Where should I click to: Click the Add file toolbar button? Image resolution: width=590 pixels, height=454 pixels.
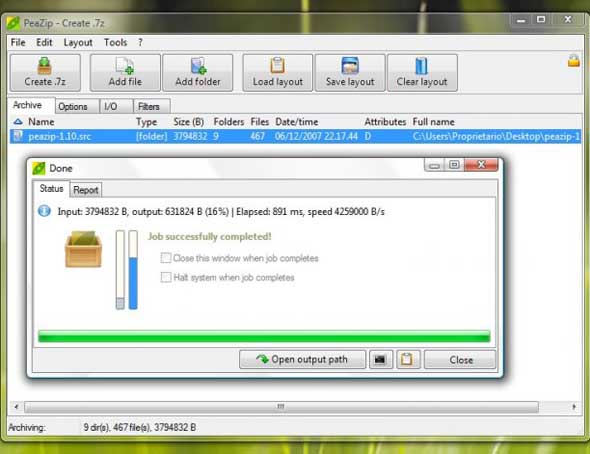point(125,73)
